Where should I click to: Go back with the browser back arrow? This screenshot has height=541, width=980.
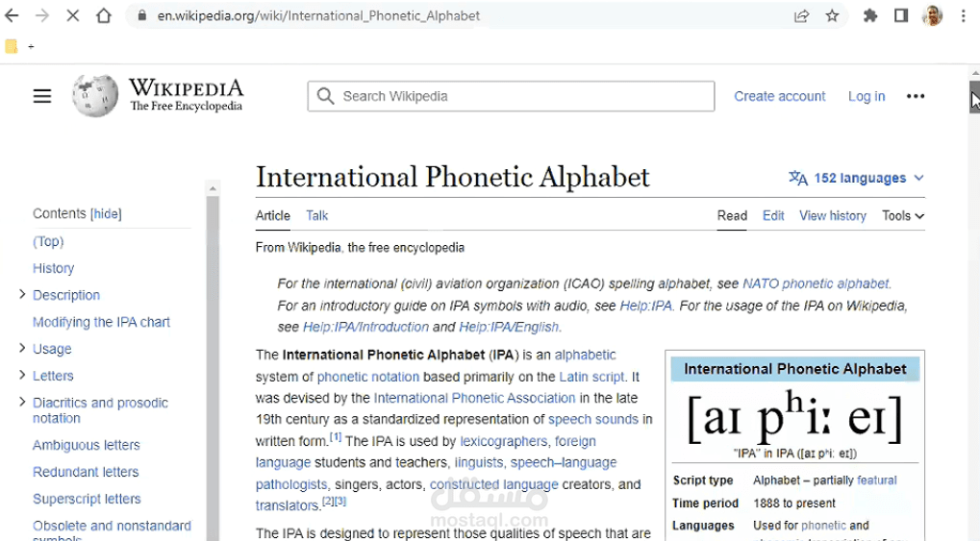[x=12, y=15]
